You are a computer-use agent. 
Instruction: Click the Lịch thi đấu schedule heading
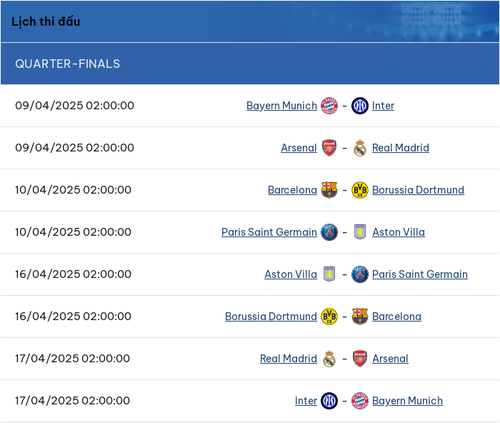point(46,22)
